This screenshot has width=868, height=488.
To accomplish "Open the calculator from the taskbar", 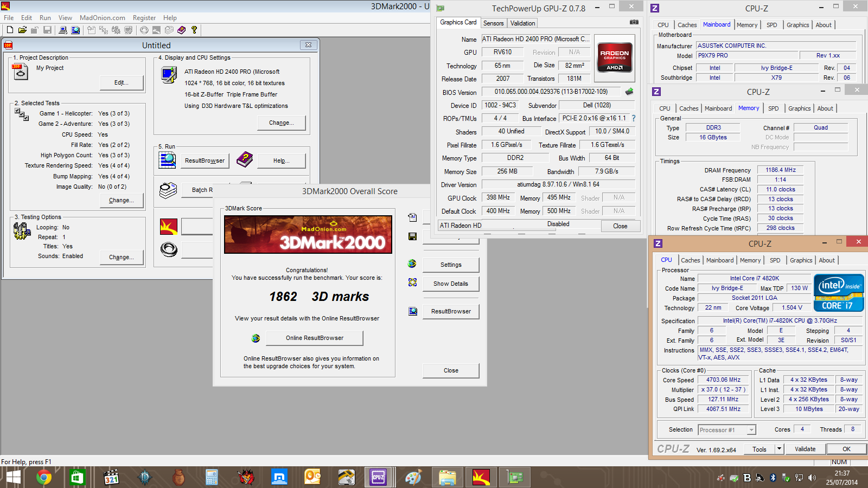I will 212,477.
